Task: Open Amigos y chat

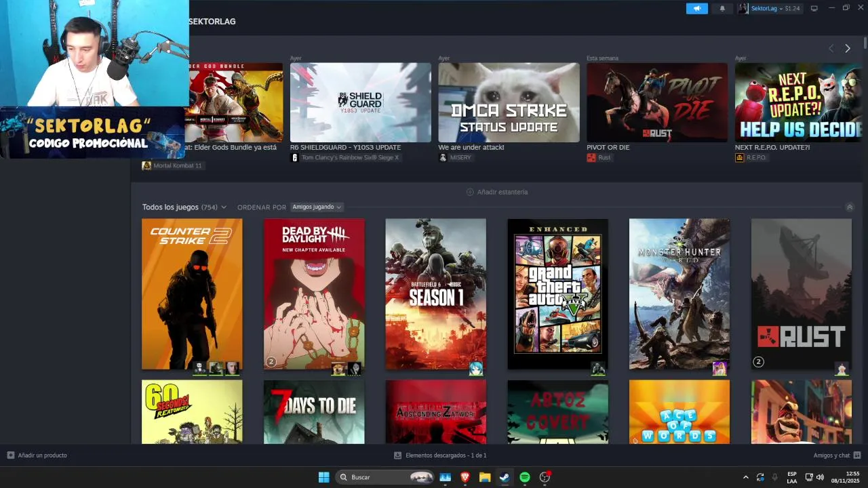Action: (x=837, y=455)
